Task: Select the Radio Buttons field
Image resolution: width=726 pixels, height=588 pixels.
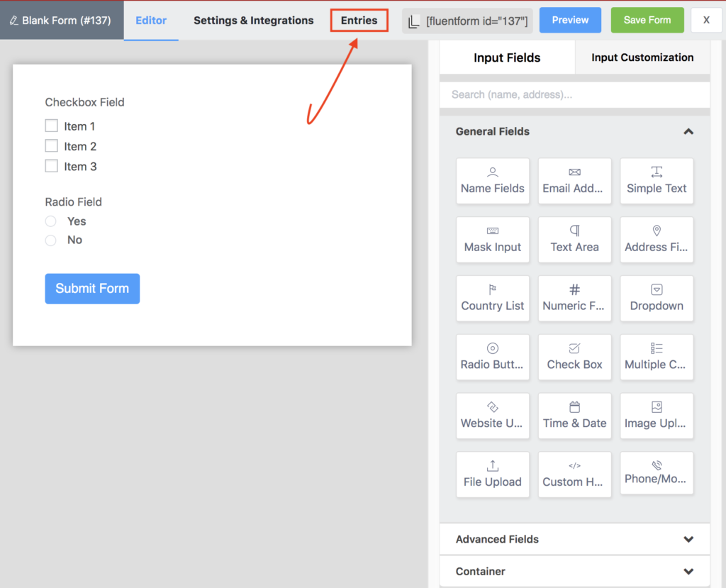Action: pos(492,357)
